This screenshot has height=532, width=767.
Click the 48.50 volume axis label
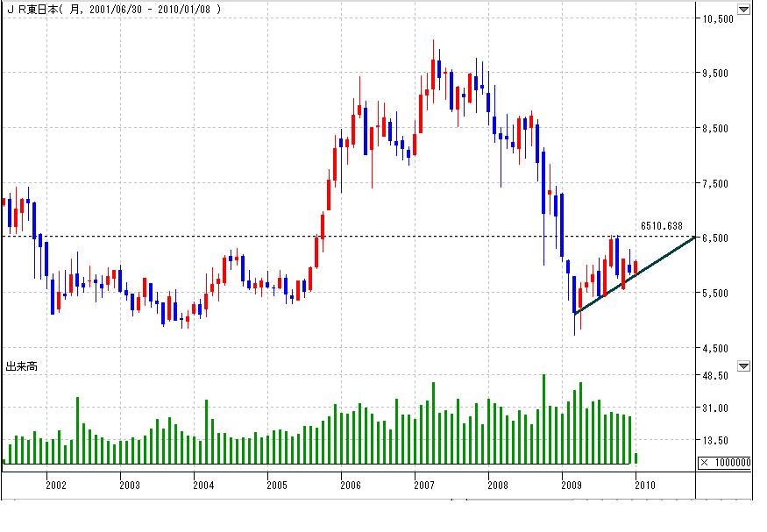(x=715, y=375)
